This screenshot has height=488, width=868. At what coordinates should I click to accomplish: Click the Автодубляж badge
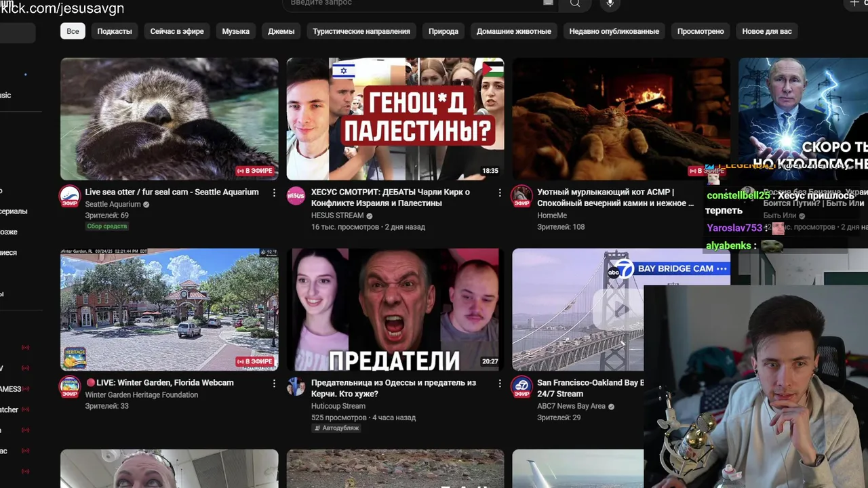[x=336, y=428]
